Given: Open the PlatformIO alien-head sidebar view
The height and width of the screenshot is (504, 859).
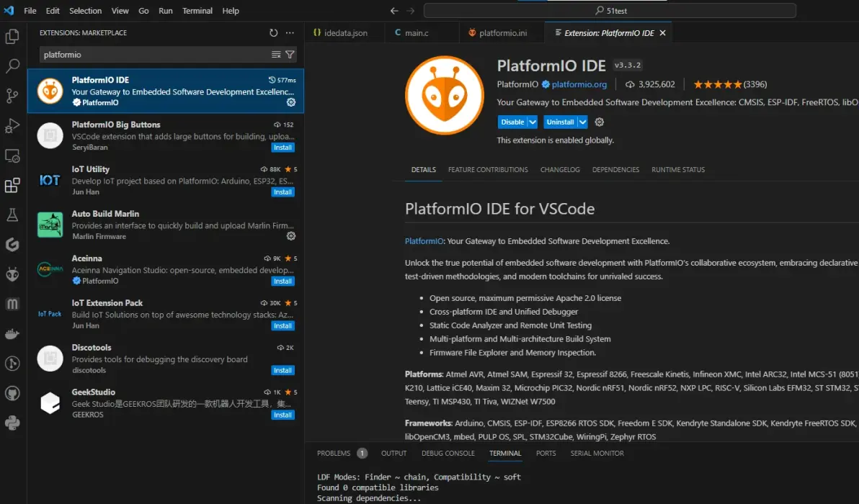Looking at the screenshot, I should 12,274.
